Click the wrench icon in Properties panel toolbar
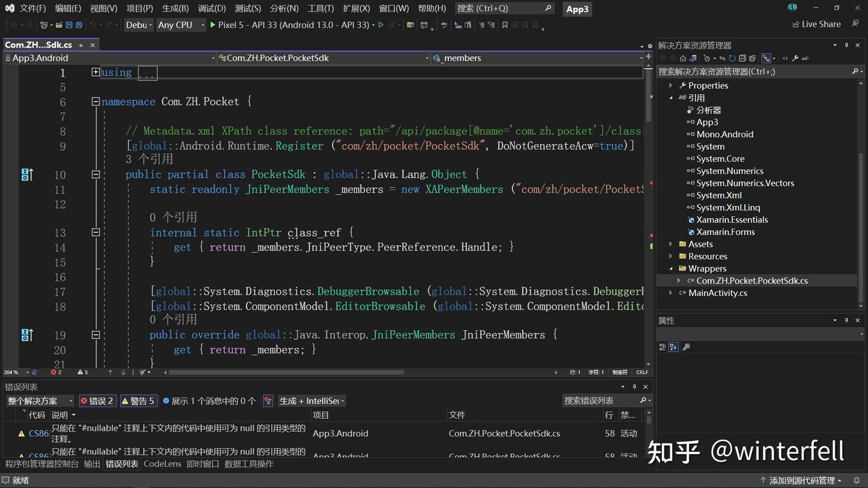This screenshot has height=488, width=868. pos(686,347)
